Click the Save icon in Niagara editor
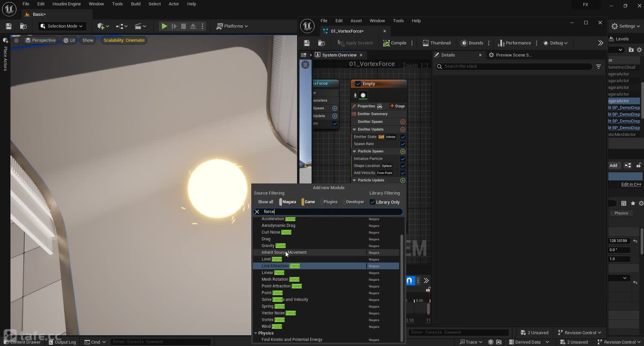 (307, 43)
